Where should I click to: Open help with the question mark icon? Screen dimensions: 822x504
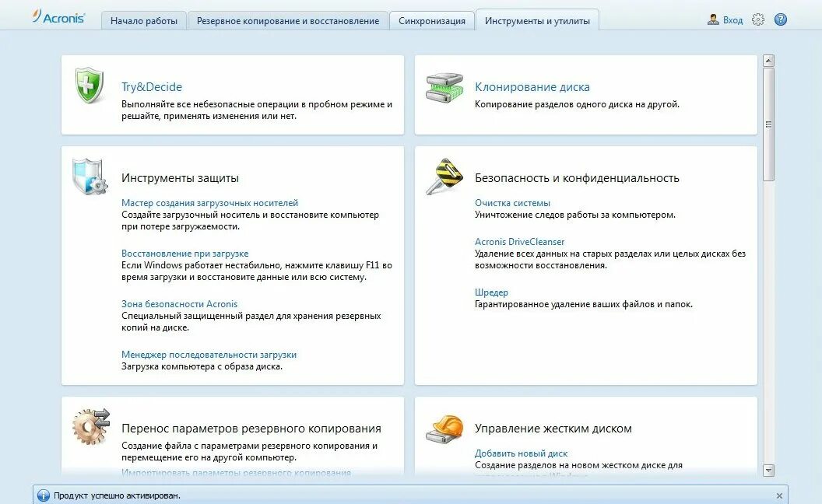click(x=781, y=20)
